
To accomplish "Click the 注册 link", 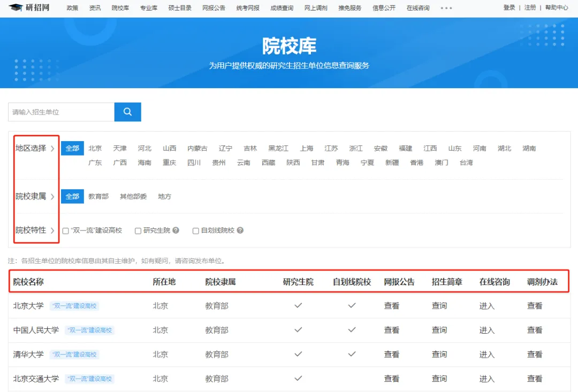I will (530, 7).
